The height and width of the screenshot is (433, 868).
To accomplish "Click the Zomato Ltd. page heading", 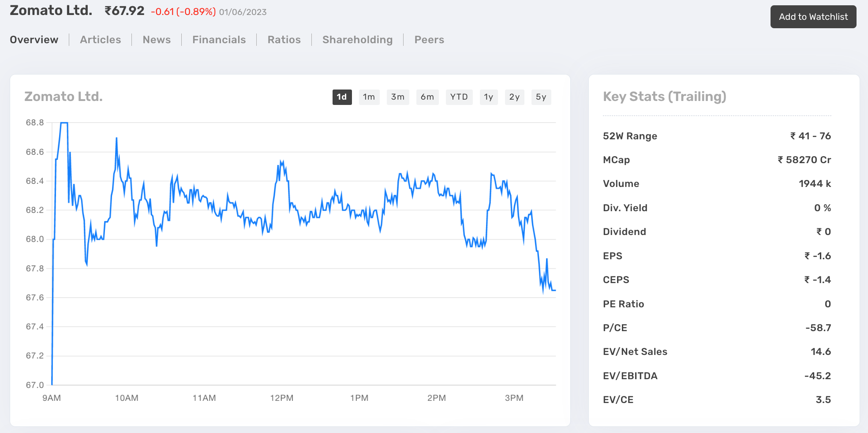I will click(x=51, y=10).
